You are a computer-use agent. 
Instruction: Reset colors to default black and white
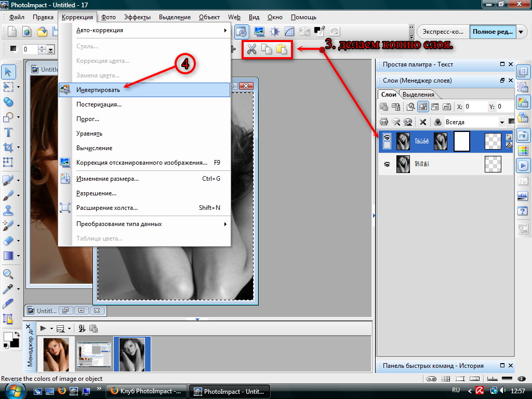tap(6, 345)
